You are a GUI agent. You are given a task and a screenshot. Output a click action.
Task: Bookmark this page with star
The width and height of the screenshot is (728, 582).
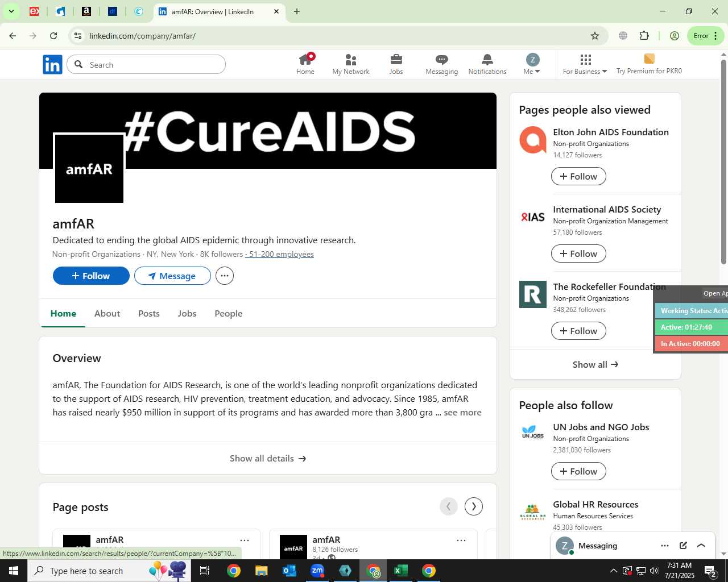595,36
